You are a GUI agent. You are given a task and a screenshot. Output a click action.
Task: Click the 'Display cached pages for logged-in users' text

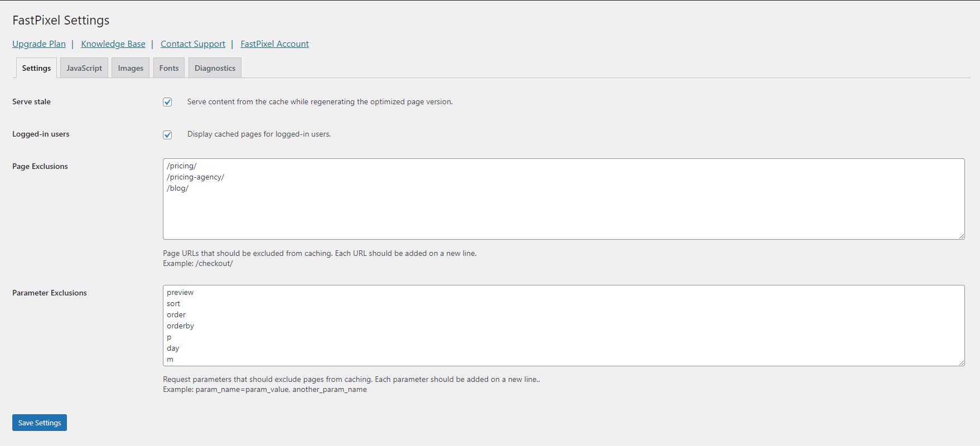(259, 134)
